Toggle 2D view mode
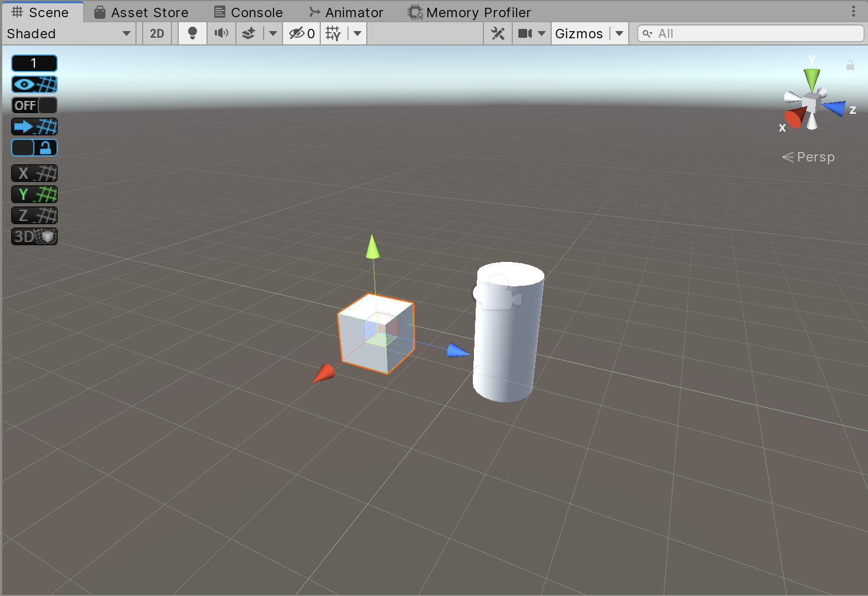 [x=157, y=34]
